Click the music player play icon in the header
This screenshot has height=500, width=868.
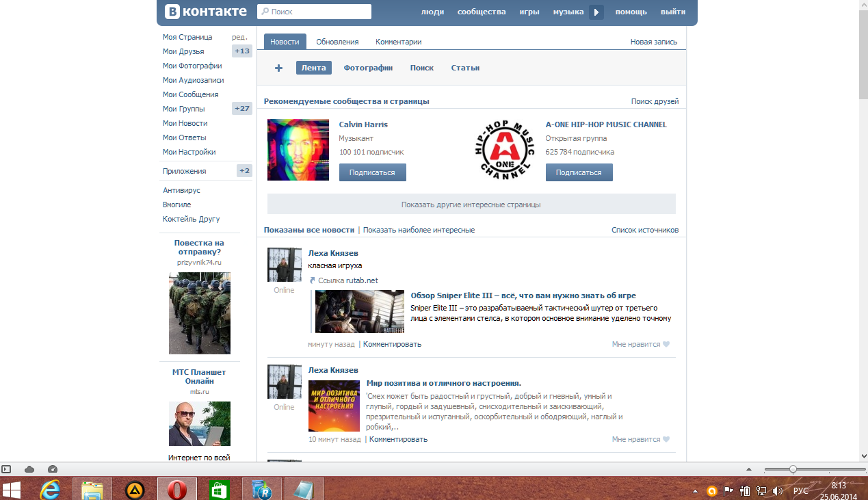596,12
